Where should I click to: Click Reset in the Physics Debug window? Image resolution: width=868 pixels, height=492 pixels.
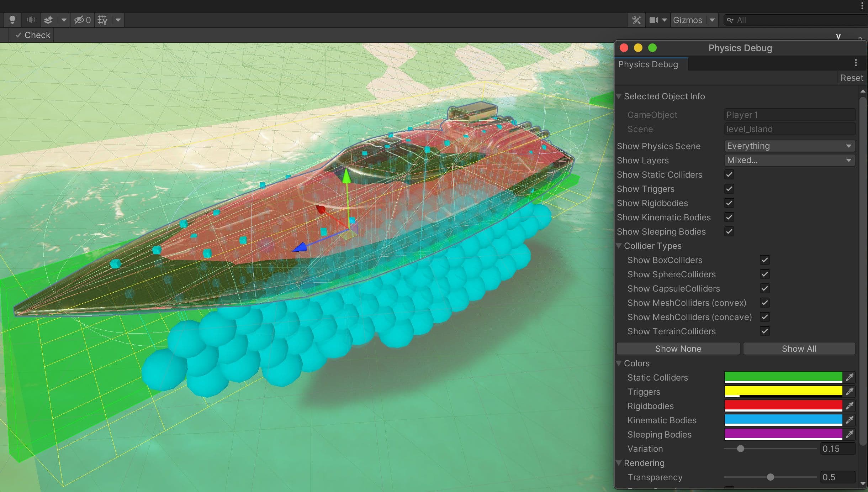click(x=851, y=78)
